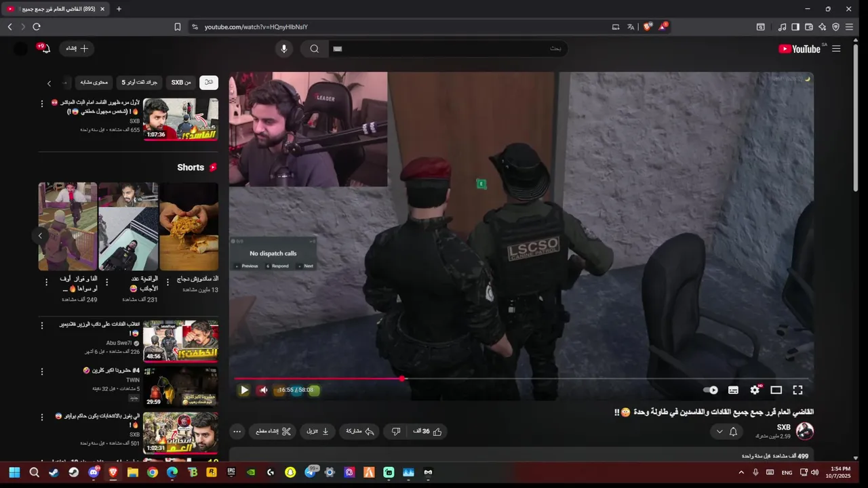Reveal more filter chips with the arrow
This screenshot has width=868, height=488.
tap(49, 83)
